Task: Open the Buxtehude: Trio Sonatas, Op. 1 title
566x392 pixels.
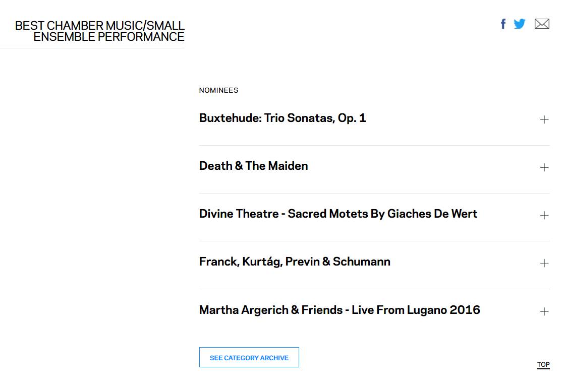Action: pyautogui.click(x=282, y=118)
